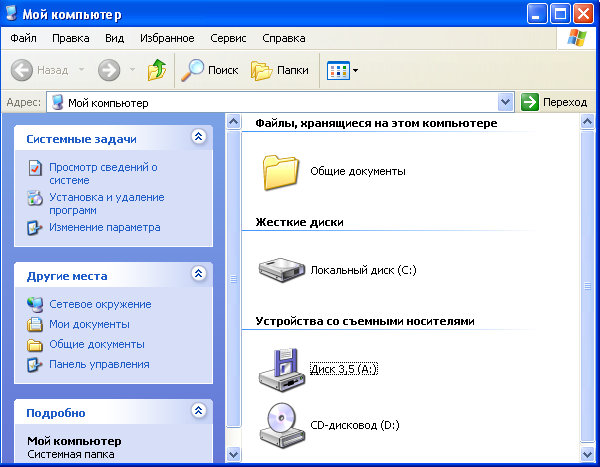The height and width of the screenshot is (467, 600).
Task: Open Сетевое окружение link
Action: coord(100,304)
